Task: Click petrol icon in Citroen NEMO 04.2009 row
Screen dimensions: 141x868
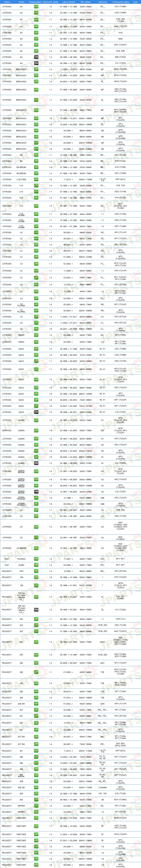Action: (36, 342)
